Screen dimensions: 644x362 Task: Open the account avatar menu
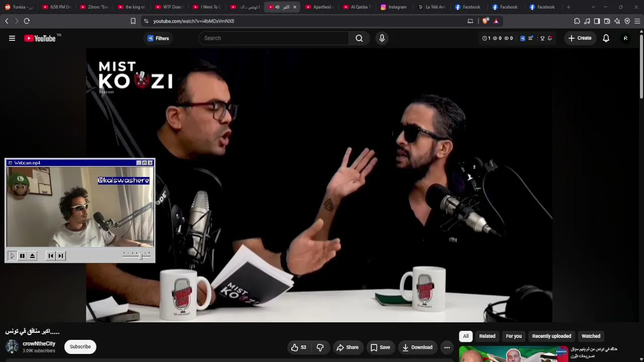click(625, 38)
